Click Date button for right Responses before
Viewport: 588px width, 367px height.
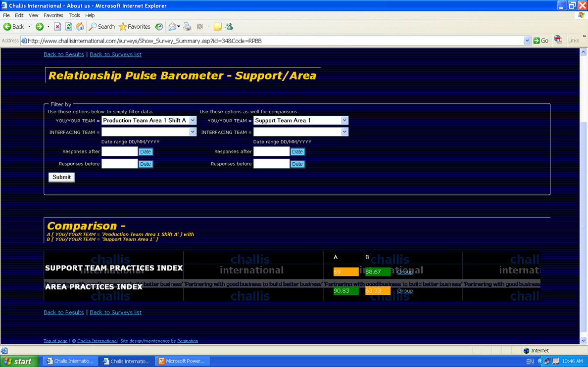297,164
